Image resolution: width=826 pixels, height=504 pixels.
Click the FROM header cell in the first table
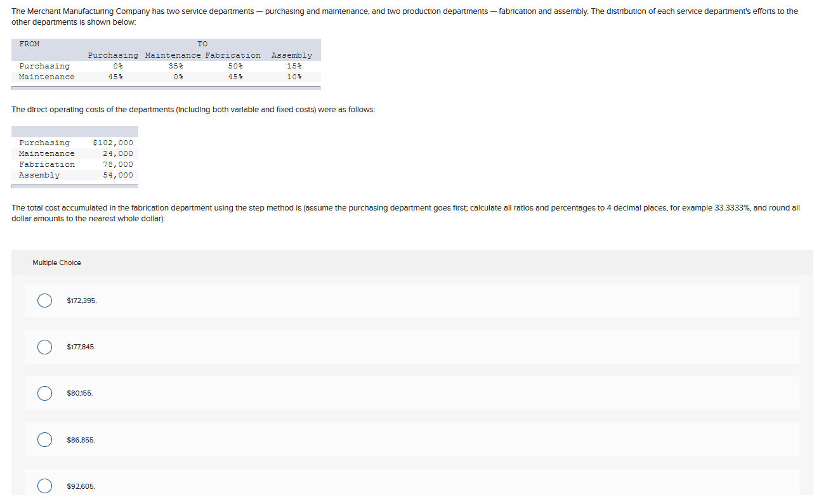pos(29,44)
